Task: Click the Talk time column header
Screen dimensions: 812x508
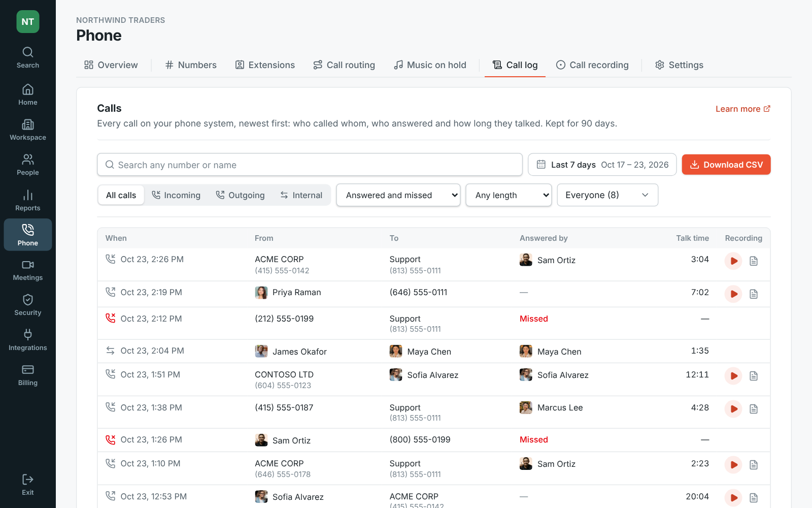Action: coord(692,238)
